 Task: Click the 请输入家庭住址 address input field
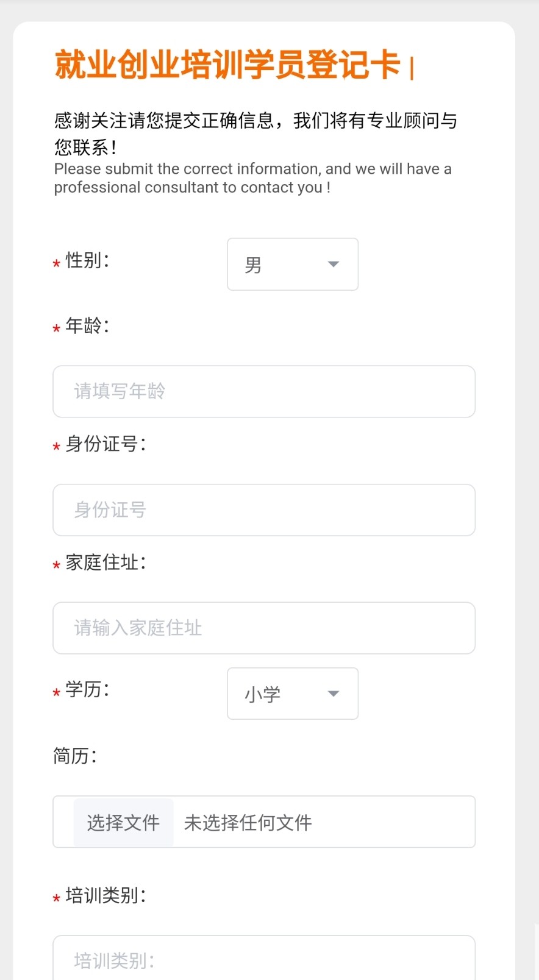[263, 628]
